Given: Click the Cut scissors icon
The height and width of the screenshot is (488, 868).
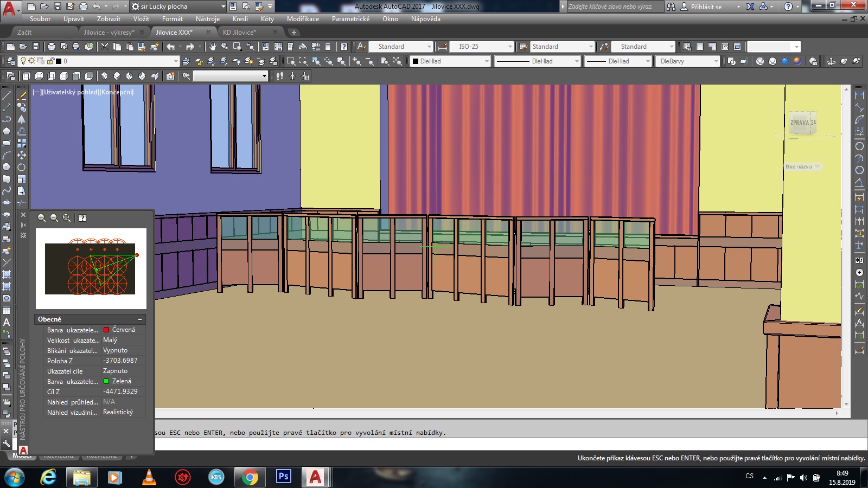Looking at the screenshot, I should click(105, 47).
